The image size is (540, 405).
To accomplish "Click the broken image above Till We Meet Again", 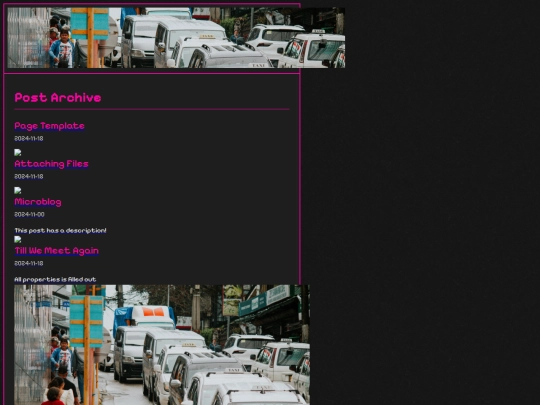I will click(x=18, y=239).
